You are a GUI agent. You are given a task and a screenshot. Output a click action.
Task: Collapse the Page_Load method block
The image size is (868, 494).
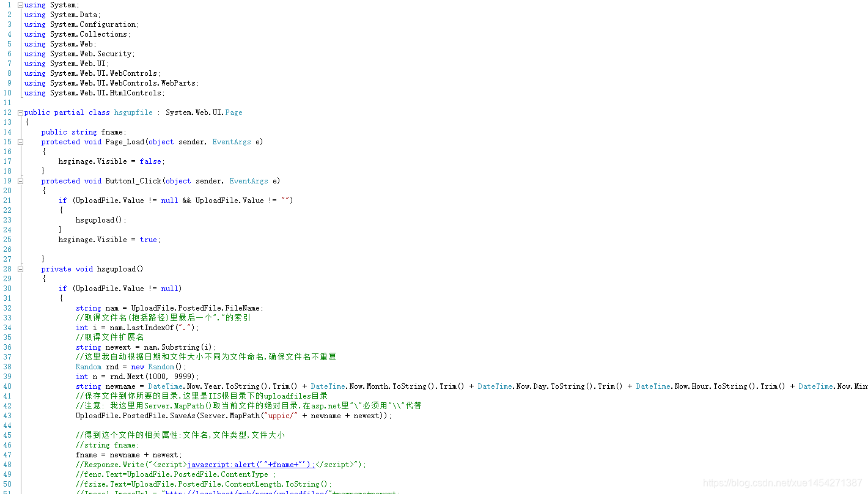pos(20,142)
